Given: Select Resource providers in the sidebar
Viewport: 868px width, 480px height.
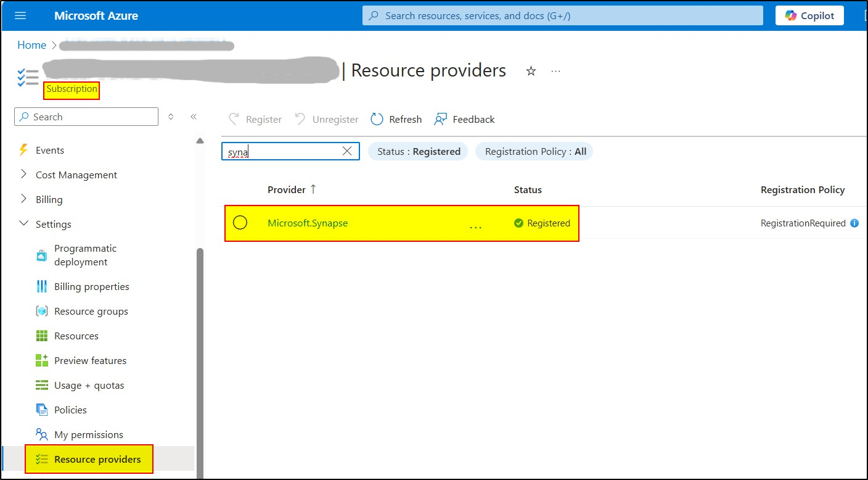Looking at the screenshot, I should [x=88, y=459].
